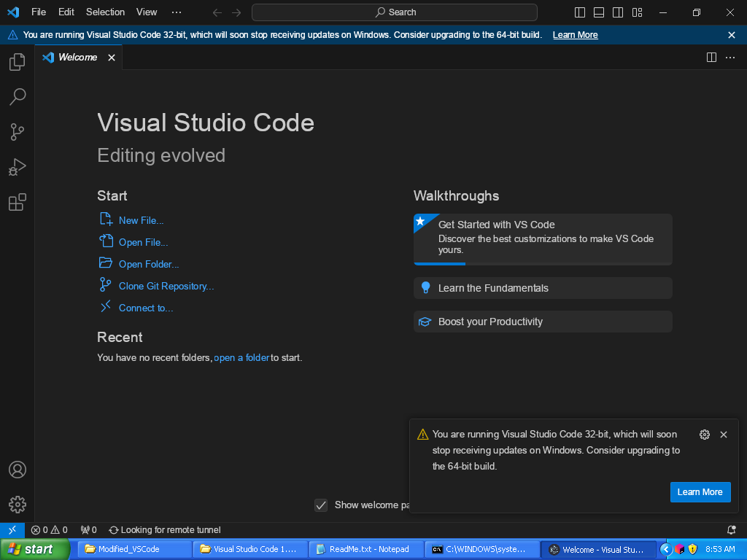
Task: Show errors and warnings count in status bar
Action: coord(50,530)
